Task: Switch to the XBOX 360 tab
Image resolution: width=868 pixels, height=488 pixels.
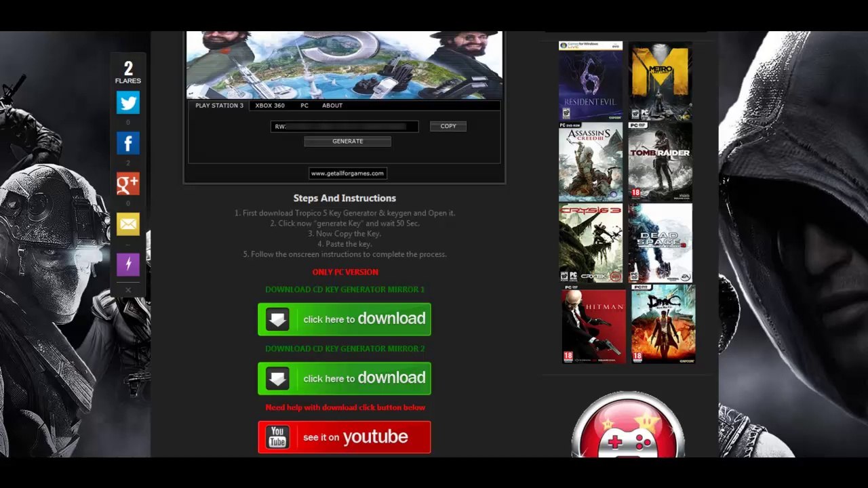Action: (x=270, y=106)
